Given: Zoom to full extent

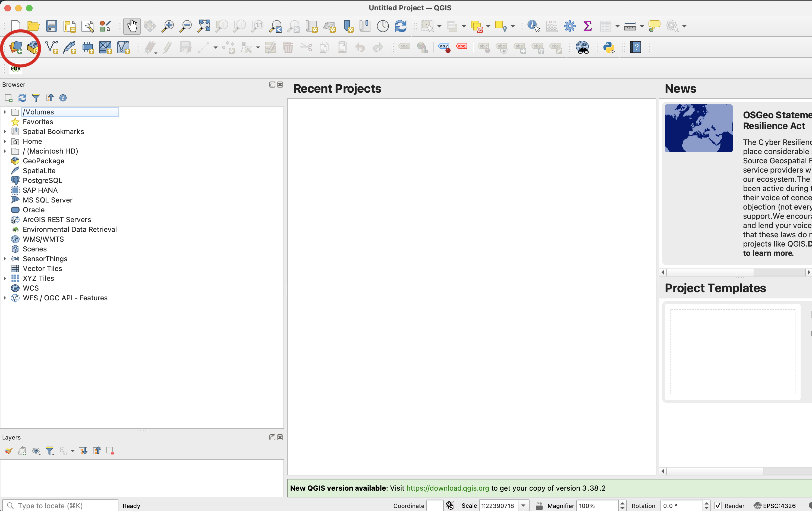Looking at the screenshot, I should point(204,26).
